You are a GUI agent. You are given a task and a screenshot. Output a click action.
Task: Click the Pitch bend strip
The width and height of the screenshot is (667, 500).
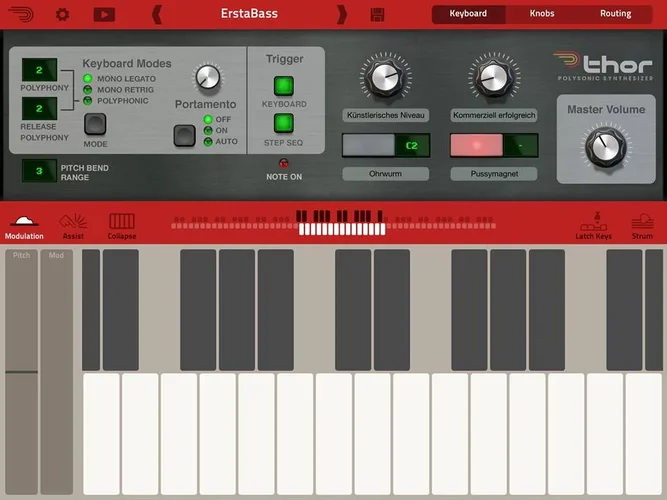pos(22,371)
